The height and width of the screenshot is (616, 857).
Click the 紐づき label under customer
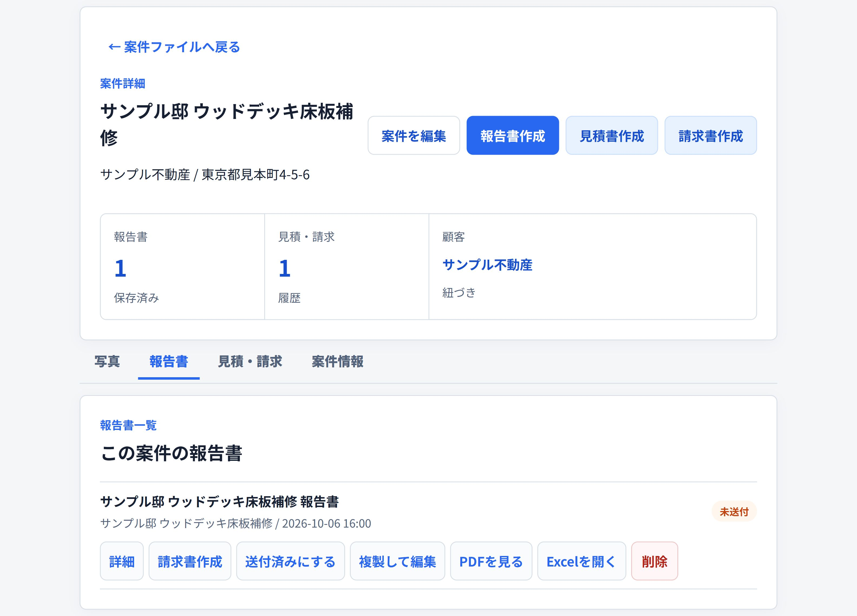pos(459,293)
